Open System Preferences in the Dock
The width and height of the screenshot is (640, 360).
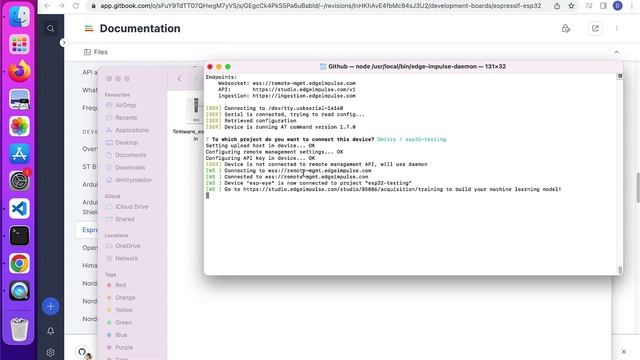[19, 181]
